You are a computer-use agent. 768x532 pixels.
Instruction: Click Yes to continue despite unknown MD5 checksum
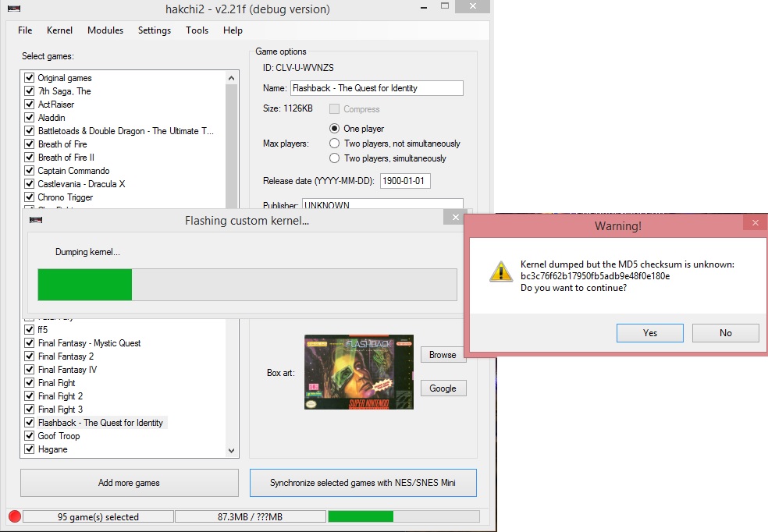point(649,332)
